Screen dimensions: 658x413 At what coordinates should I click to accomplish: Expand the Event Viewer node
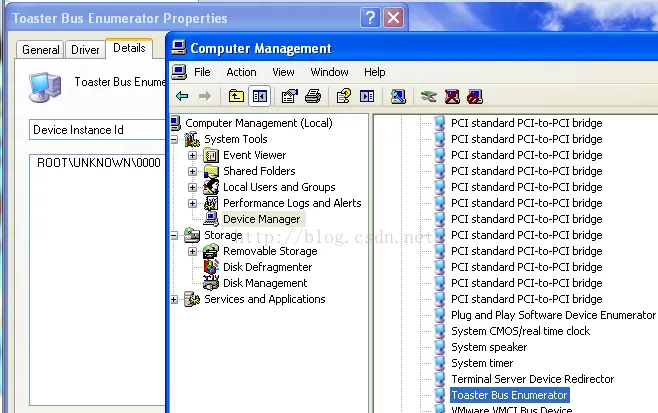click(193, 155)
